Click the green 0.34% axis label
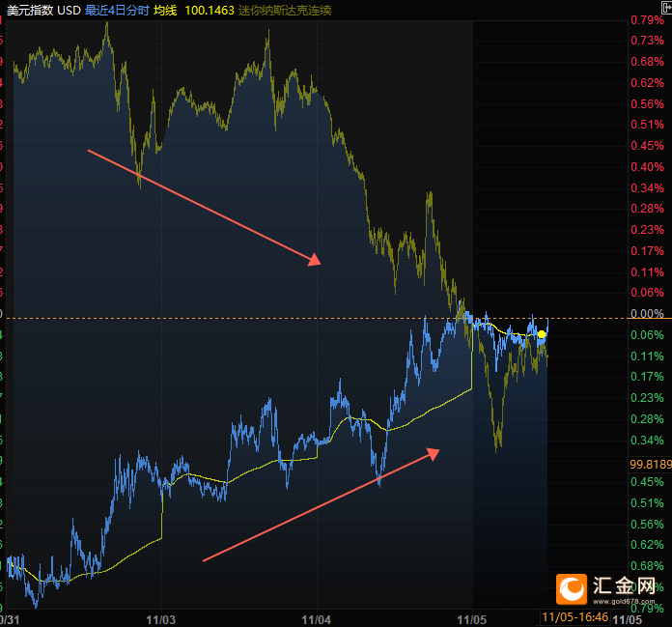The width and height of the screenshot is (672, 627). [647, 440]
